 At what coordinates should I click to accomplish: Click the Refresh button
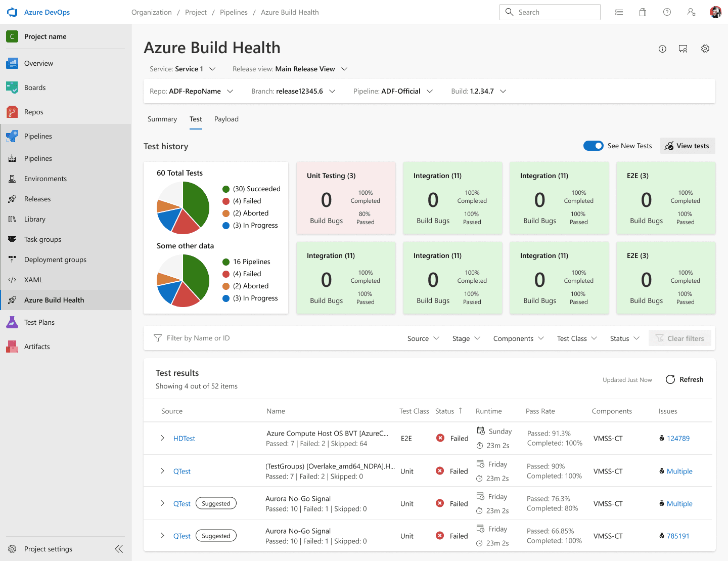685,379
